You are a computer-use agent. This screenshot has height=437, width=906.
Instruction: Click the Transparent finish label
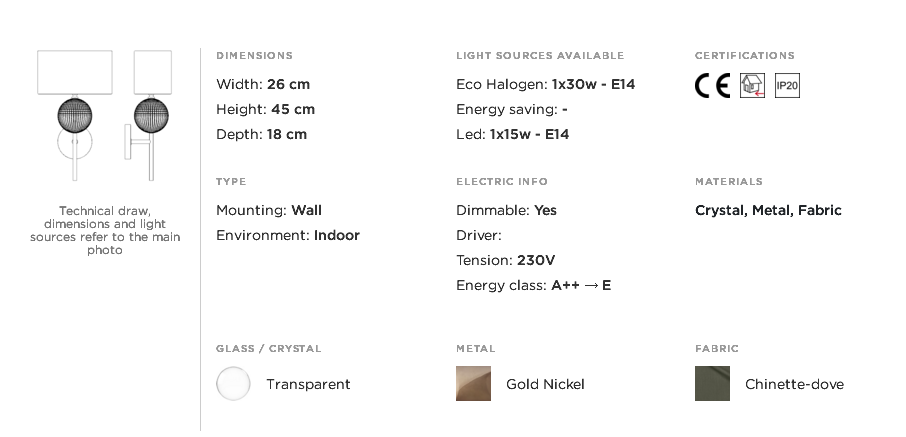point(308,384)
